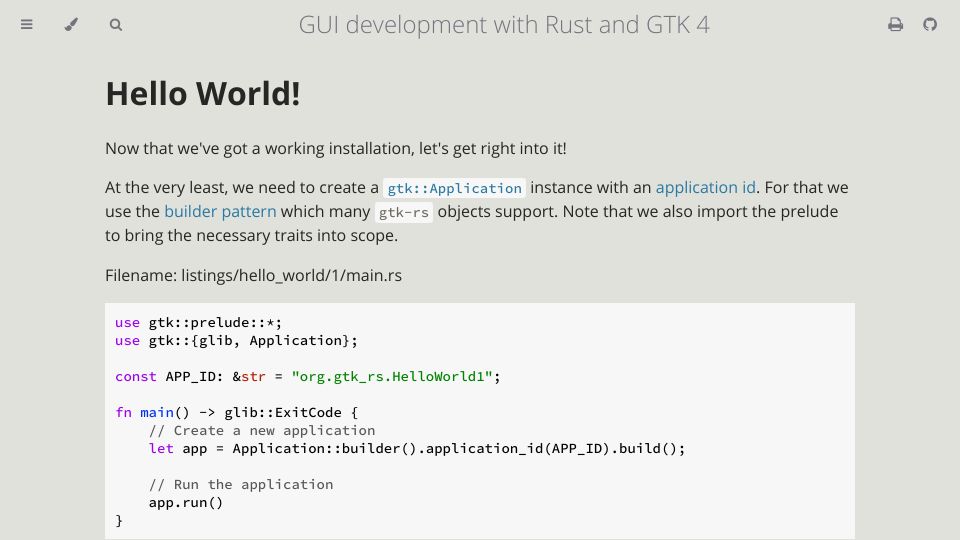Screen dimensions: 960x540
Task: Click the APP_ID string org.gtk_rs.HelloWorld1
Action: (x=392, y=377)
